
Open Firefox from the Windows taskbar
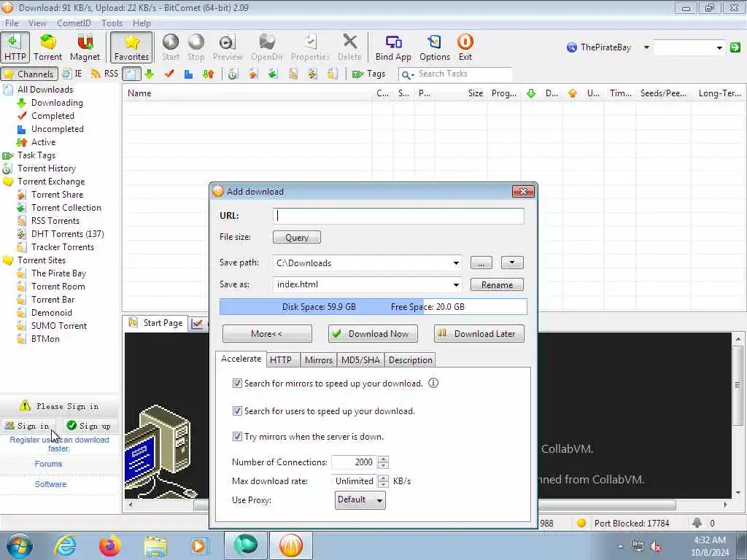point(110,545)
